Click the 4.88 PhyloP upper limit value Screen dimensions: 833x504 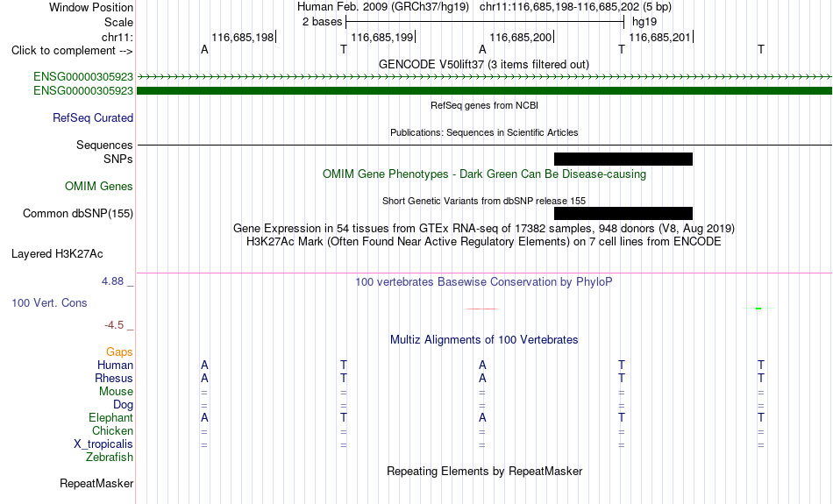click(112, 281)
